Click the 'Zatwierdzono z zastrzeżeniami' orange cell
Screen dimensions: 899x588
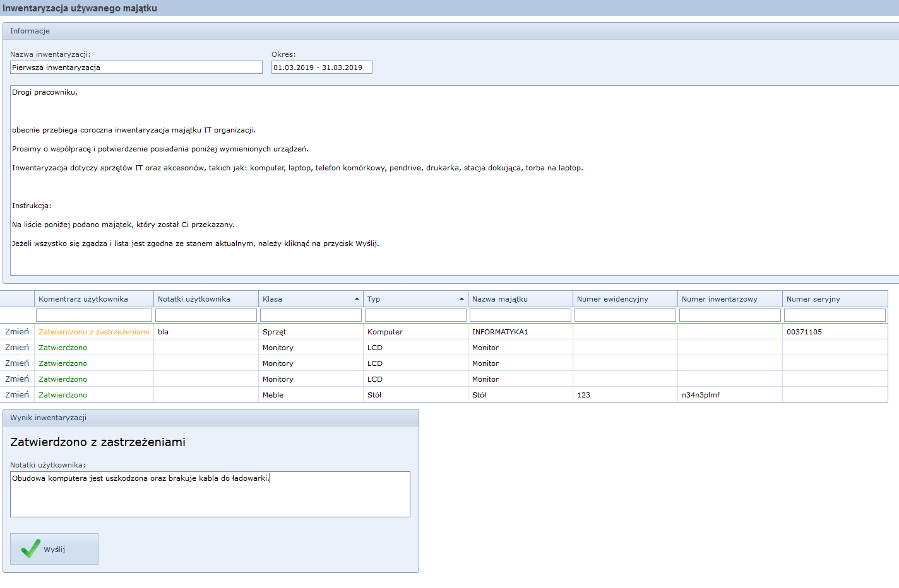point(94,332)
